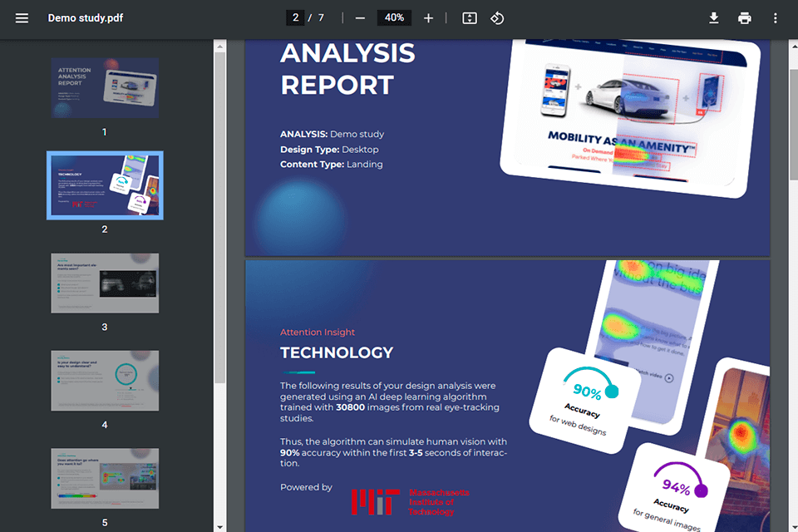The height and width of the screenshot is (532, 798).
Task: Click the 'Demo study.pdf' title
Action: pos(86,17)
